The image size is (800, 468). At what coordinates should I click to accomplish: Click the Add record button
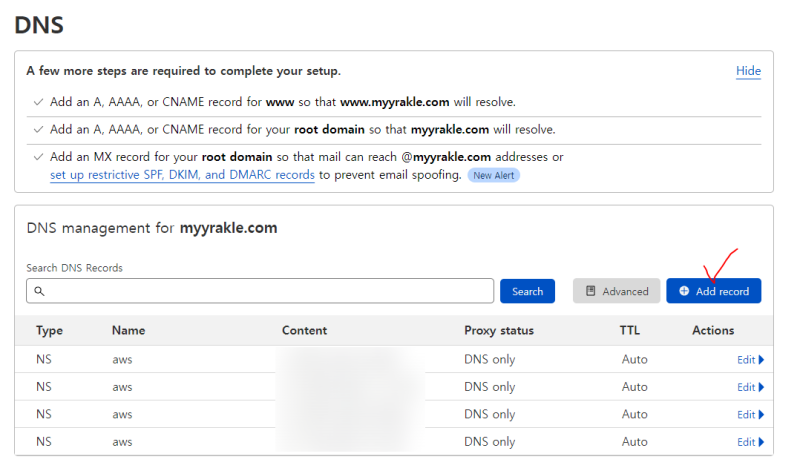(714, 291)
